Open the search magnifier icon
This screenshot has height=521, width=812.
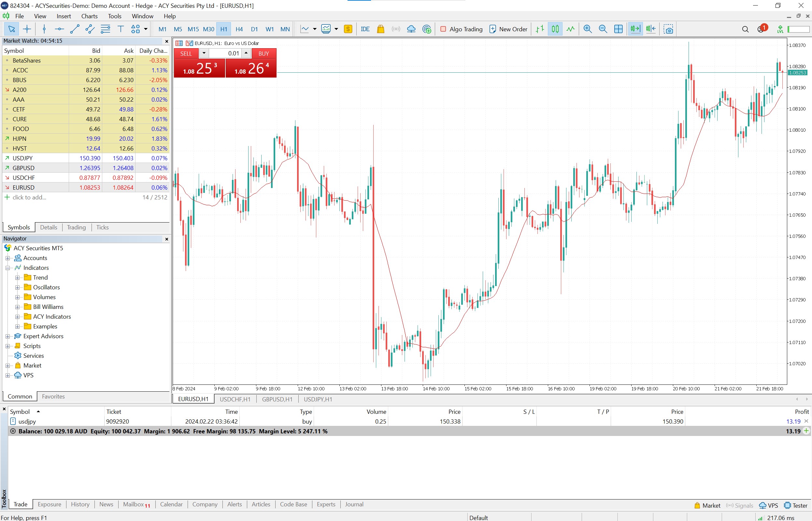pyautogui.click(x=745, y=29)
